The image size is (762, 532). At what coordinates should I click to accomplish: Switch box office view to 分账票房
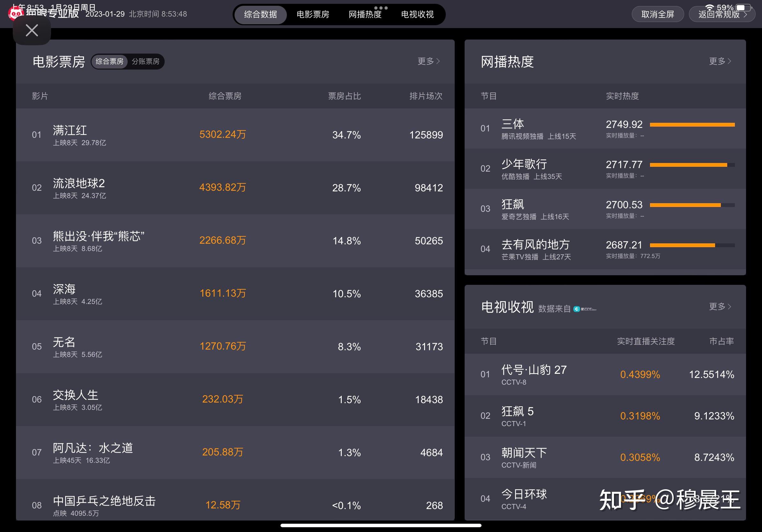[146, 61]
